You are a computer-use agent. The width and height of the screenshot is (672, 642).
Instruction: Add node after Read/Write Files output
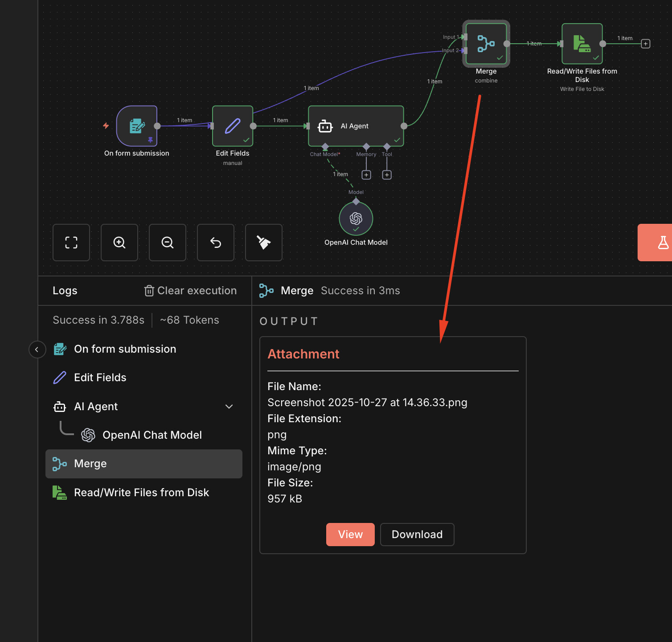pyautogui.click(x=645, y=44)
